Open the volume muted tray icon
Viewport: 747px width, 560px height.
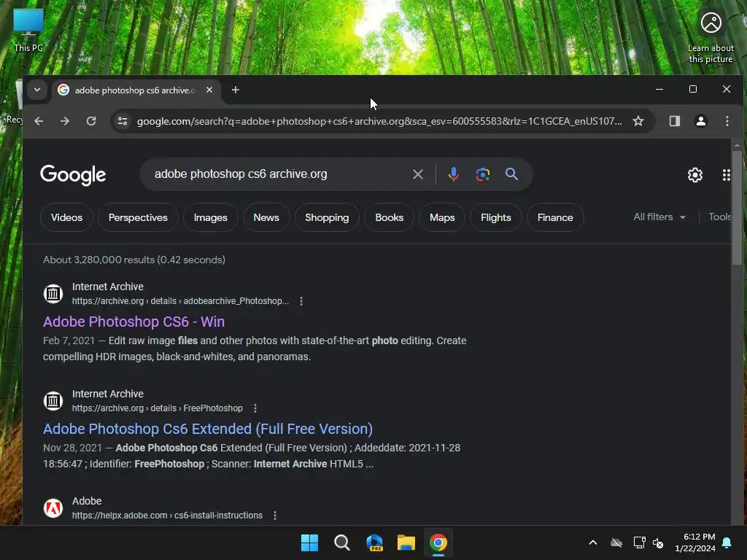click(x=658, y=542)
